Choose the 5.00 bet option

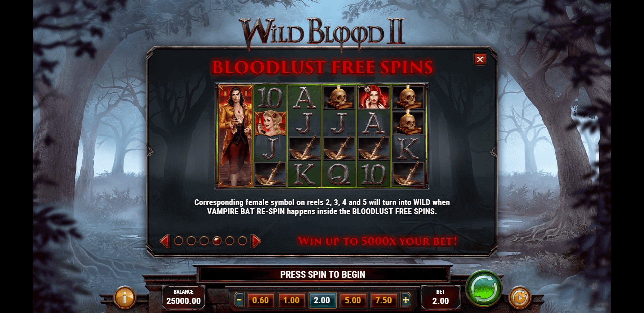tap(353, 300)
